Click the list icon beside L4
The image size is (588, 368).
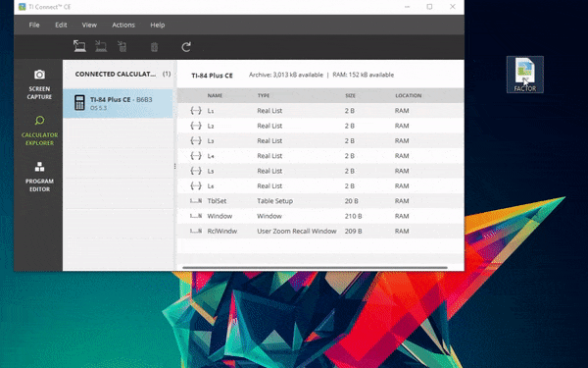(196, 155)
